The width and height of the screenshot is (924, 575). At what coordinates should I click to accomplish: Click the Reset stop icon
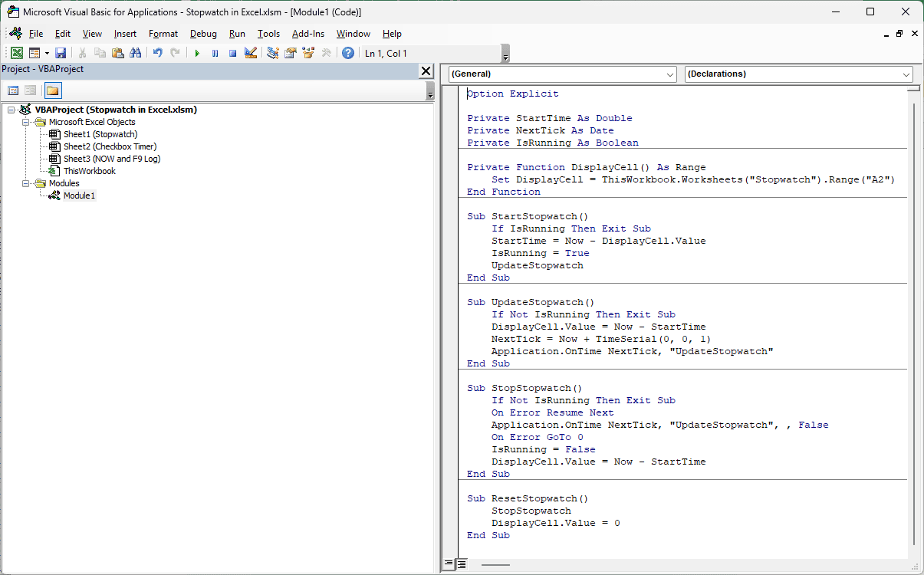232,53
